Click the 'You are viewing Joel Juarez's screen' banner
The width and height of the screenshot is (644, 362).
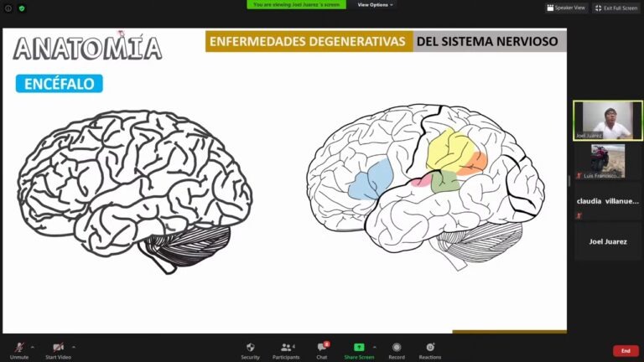pos(296,4)
